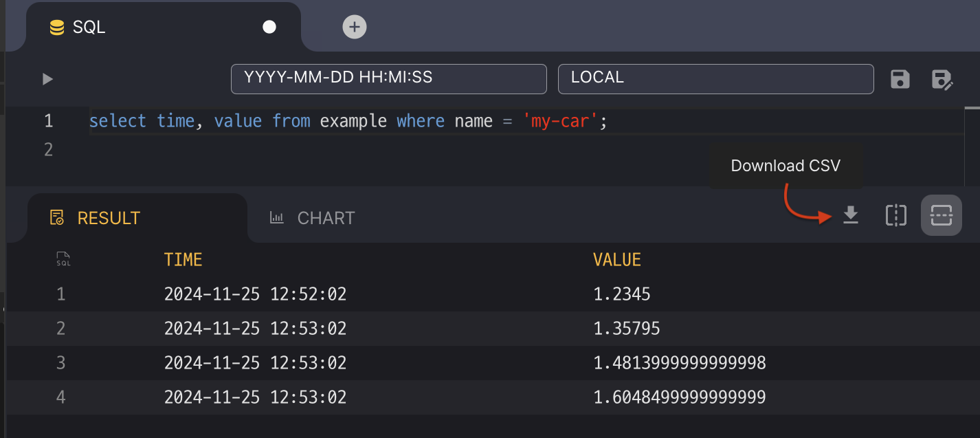The width and height of the screenshot is (980, 438).
Task: Click the TIME column header
Action: (x=183, y=259)
